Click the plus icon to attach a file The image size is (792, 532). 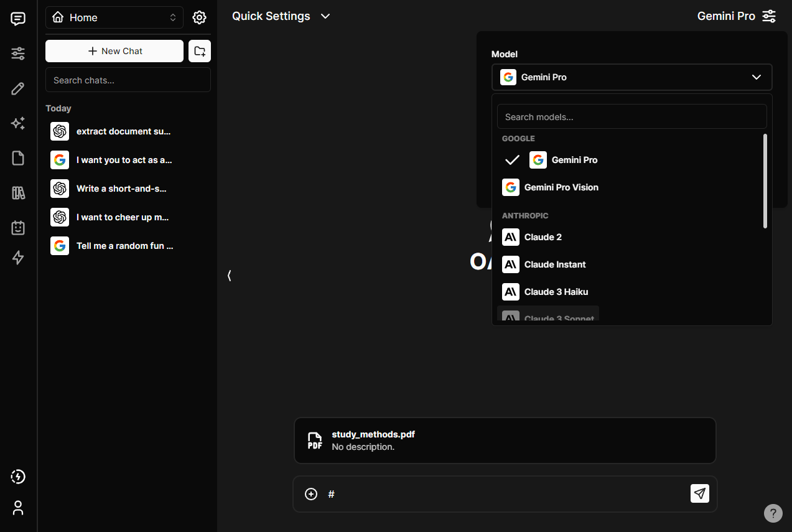[x=311, y=494]
